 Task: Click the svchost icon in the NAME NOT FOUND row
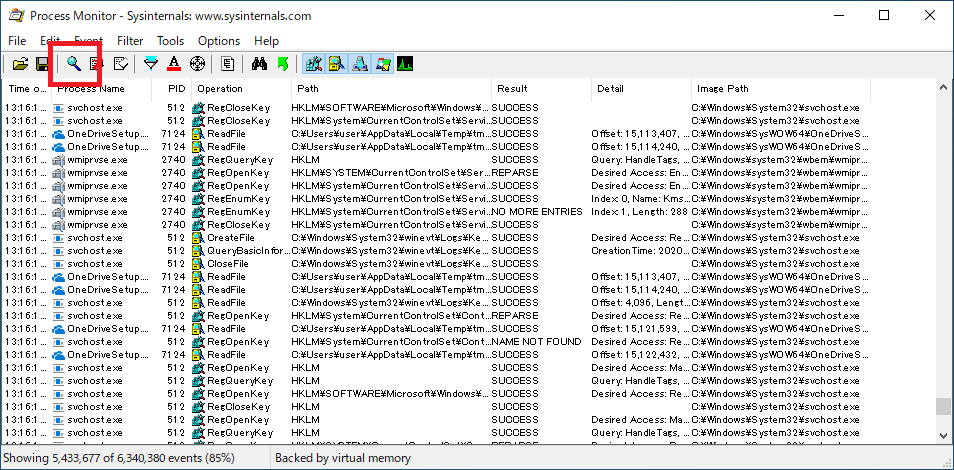coord(58,342)
